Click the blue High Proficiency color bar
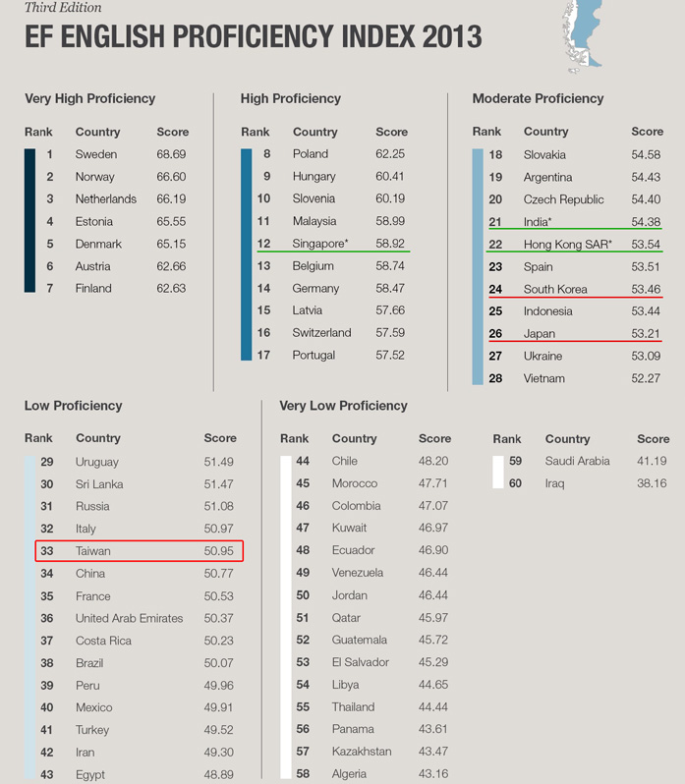Viewport: 685px width, 784px height. coord(246,254)
